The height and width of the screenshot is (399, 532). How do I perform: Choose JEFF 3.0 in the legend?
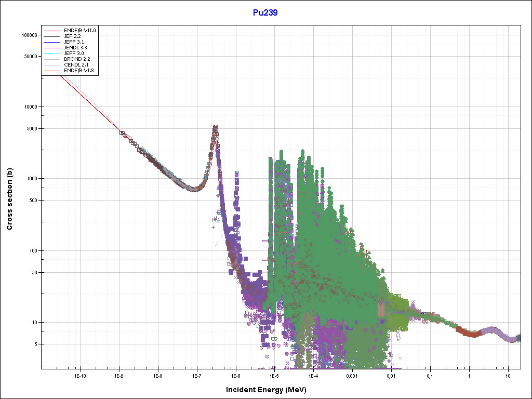coord(74,54)
